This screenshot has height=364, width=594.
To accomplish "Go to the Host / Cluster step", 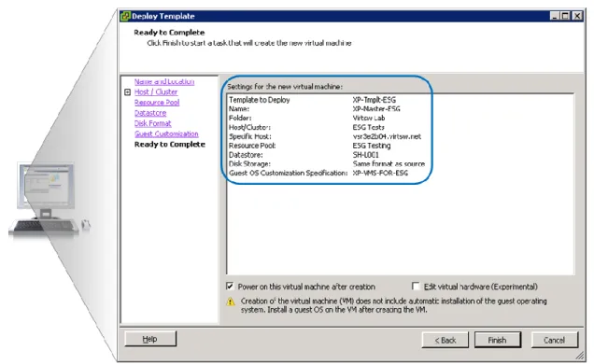I will coord(156,92).
